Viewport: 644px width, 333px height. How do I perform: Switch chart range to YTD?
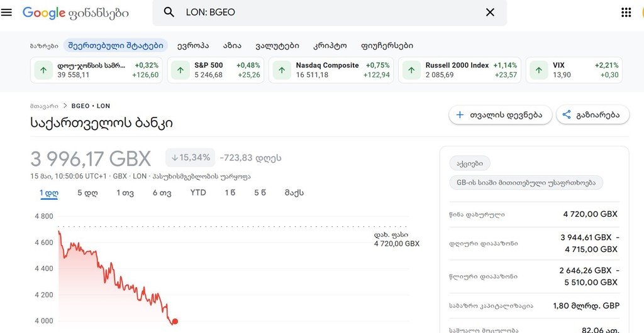pos(198,192)
